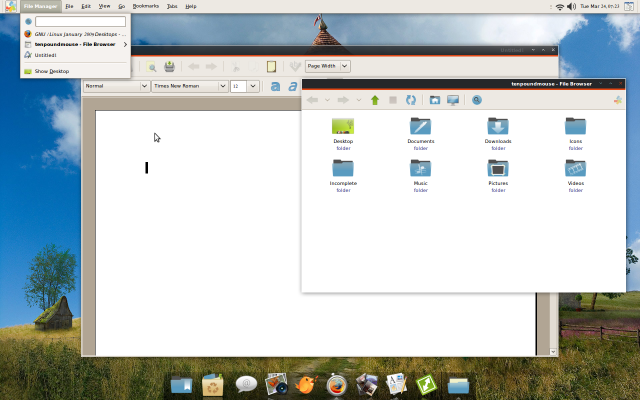Click the Reload icon in File Browser
This screenshot has width=640, height=400.
click(411, 100)
